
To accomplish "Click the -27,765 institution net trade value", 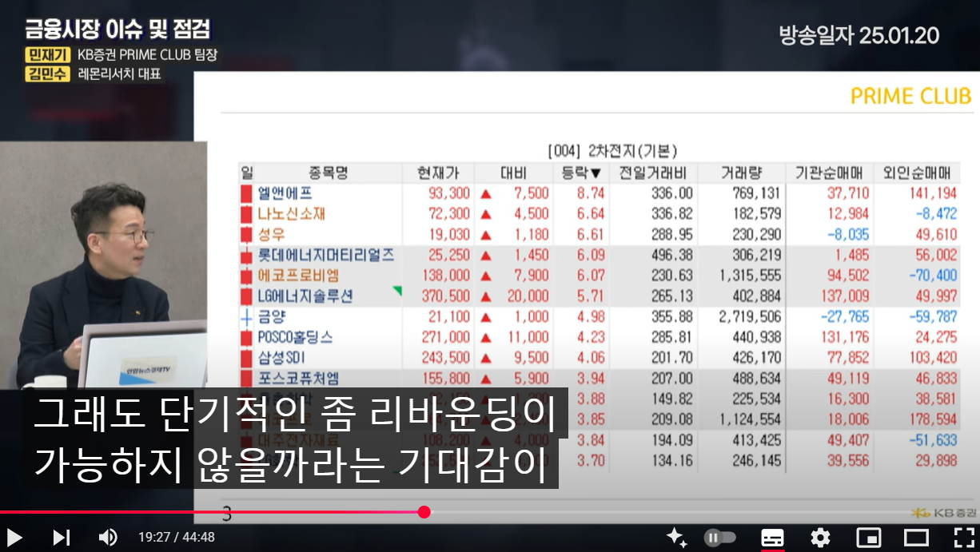I will click(844, 317).
